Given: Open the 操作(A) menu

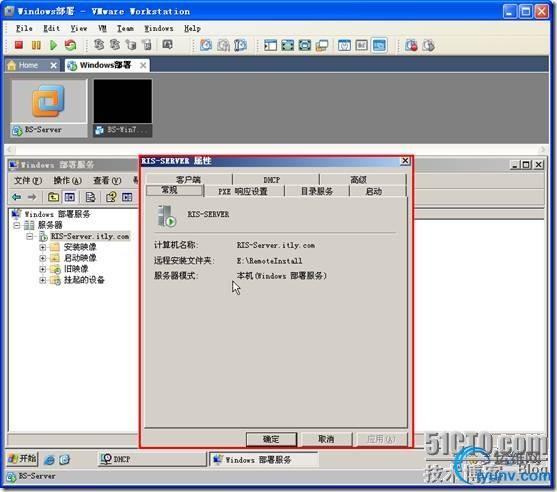Looking at the screenshot, I should (x=67, y=180).
